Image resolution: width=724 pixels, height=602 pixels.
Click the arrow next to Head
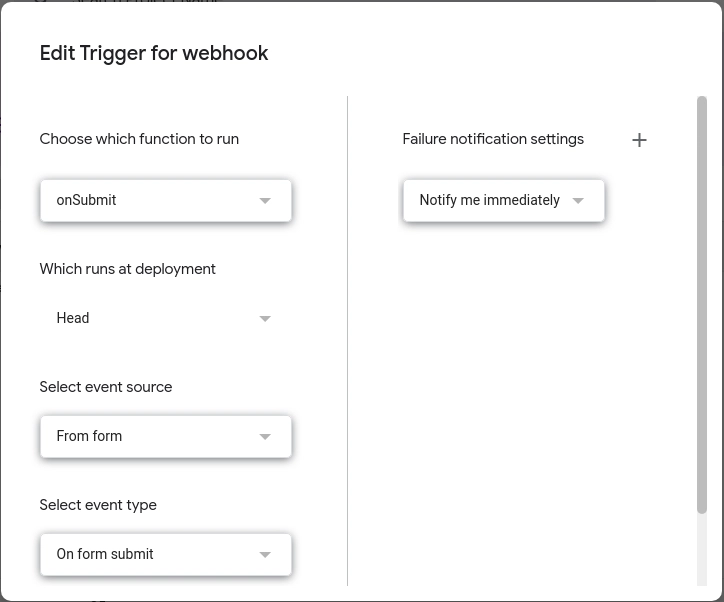(x=265, y=318)
